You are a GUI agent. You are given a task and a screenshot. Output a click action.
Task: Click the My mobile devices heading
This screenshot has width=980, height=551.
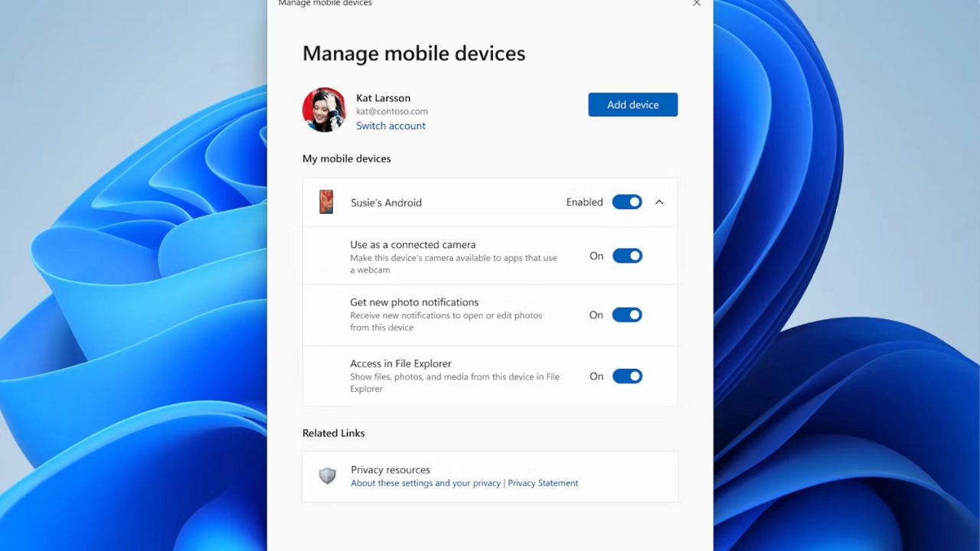[346, 158]
